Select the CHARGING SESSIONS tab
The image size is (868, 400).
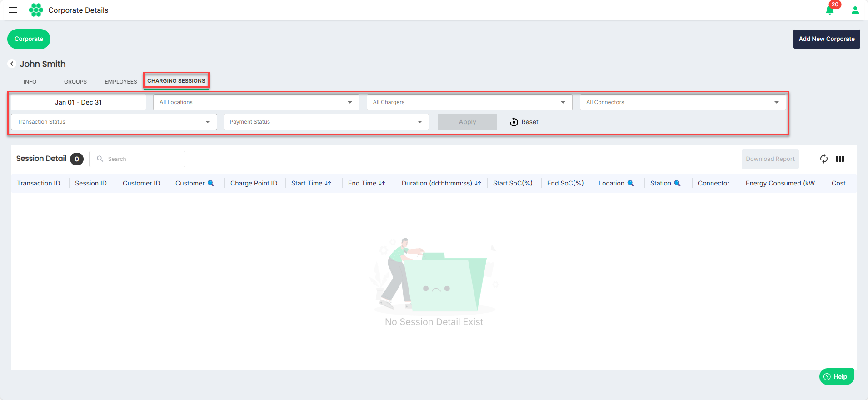(x=176, y=81)
